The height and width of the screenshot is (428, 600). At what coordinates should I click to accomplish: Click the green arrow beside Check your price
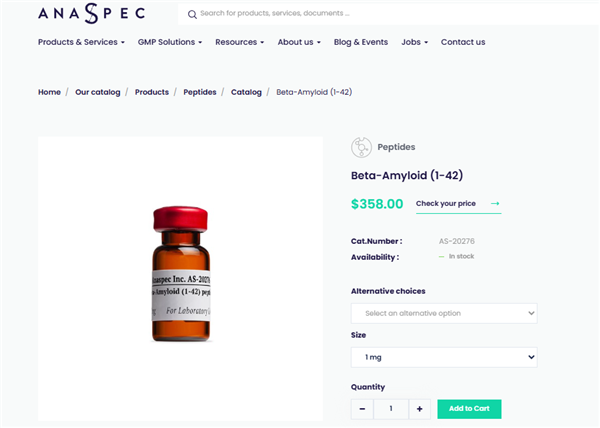pos(495,204)
